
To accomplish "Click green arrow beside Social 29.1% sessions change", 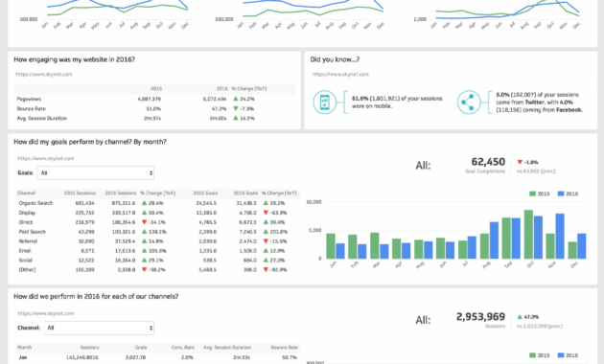I will 144,261.
